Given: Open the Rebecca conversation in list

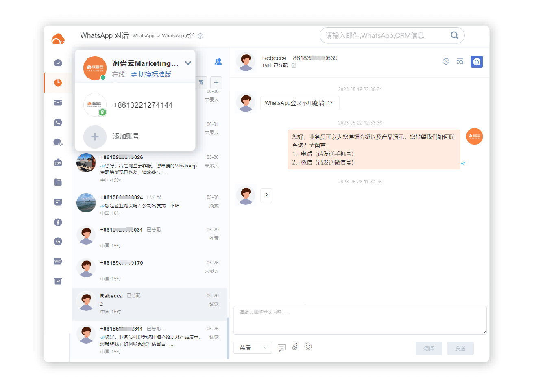Looking at the screenshot, I should (x=149, y=304).
